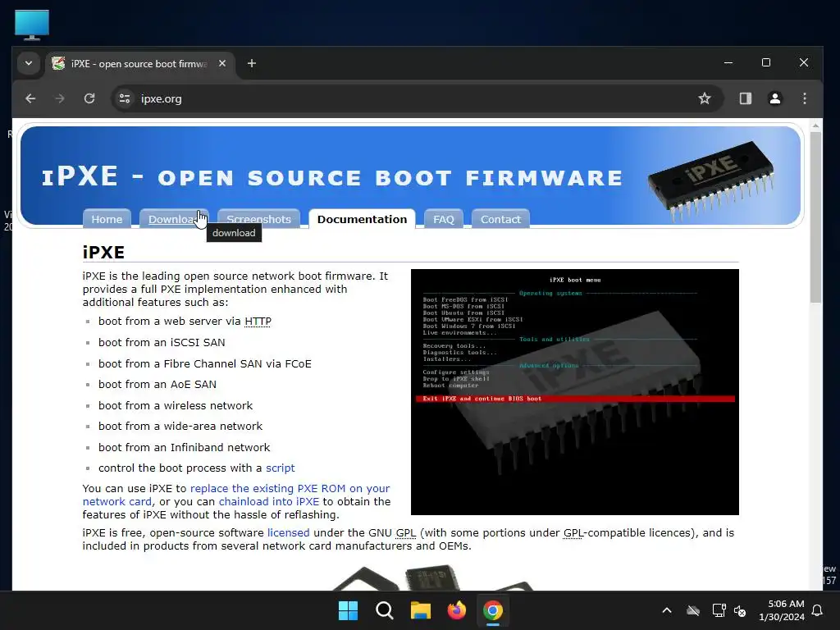The height and width of the screenshot is (630, 840).
Task: Open the iPXE boot menu screenshot
Action: (x=575, y=392)
